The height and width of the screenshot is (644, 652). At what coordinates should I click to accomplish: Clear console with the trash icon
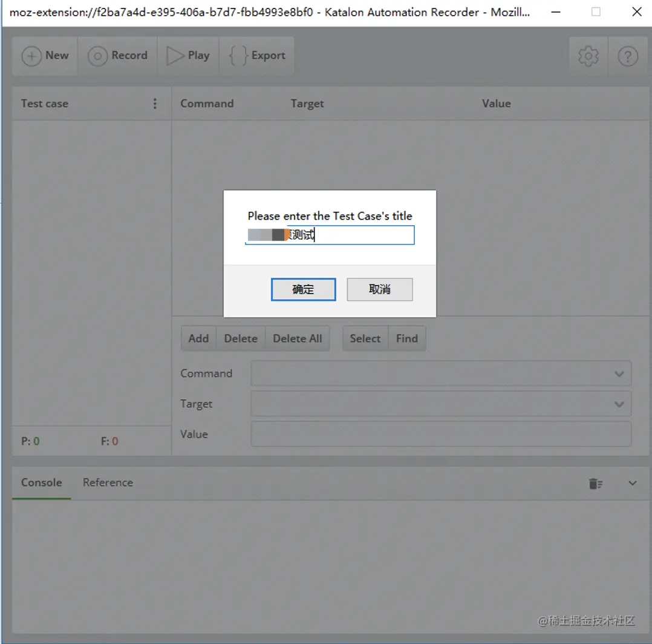[595, 484]
